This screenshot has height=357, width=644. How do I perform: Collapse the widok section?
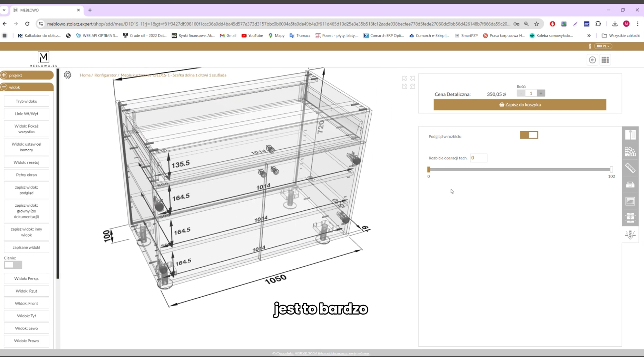coord(27,87)
